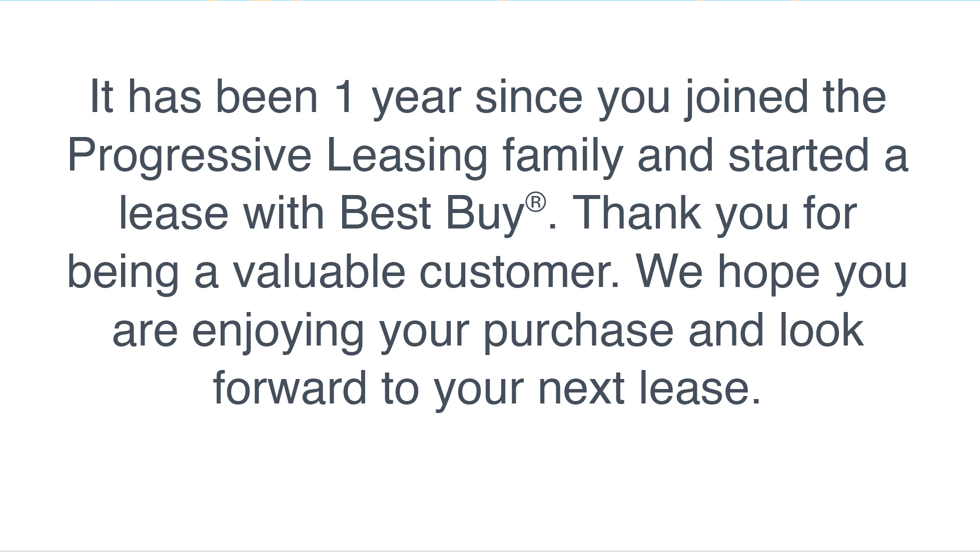Click the word "Leasing" in the text
Screen dimensions: 980x552
click(406, 155)
